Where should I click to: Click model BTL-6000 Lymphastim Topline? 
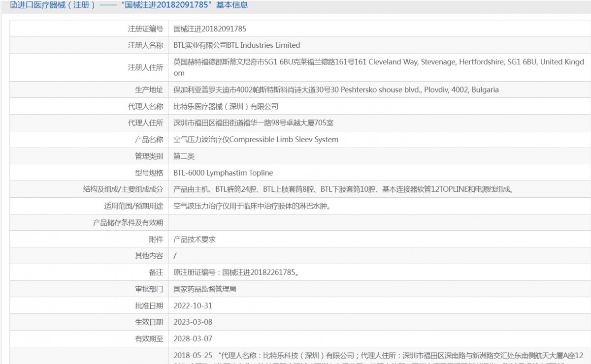223,173
